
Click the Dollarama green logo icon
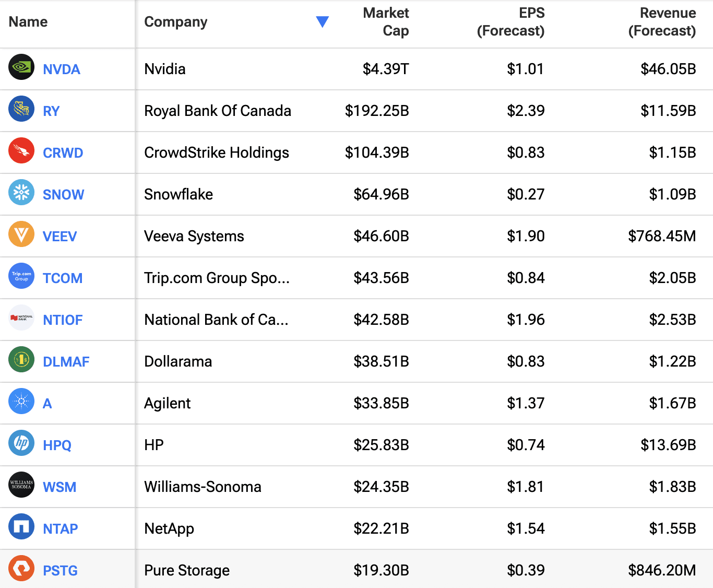pos(21,360)
